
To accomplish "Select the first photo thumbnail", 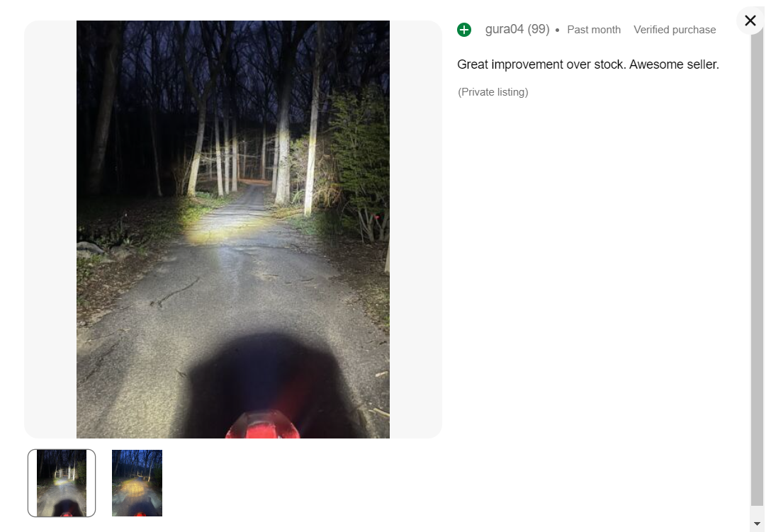I will pos(62,483).
